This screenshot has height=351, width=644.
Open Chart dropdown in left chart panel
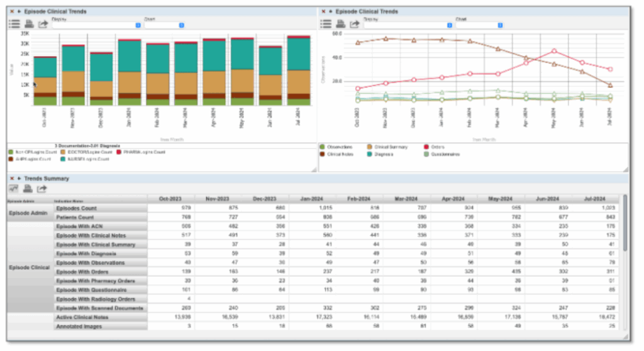coord(164,25)
